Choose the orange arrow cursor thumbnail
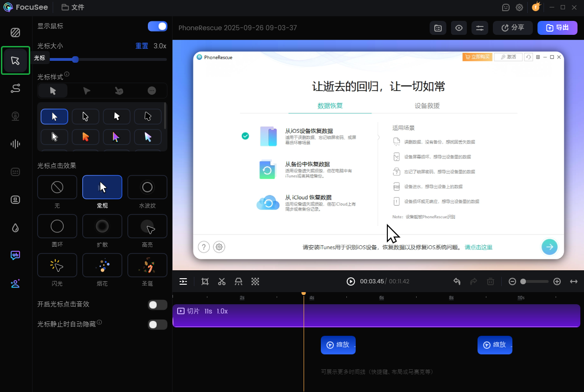 point(86,137)
